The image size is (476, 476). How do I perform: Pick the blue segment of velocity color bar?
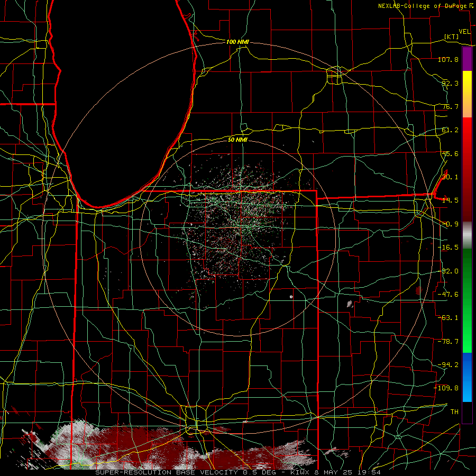click(x=467, y=377)
